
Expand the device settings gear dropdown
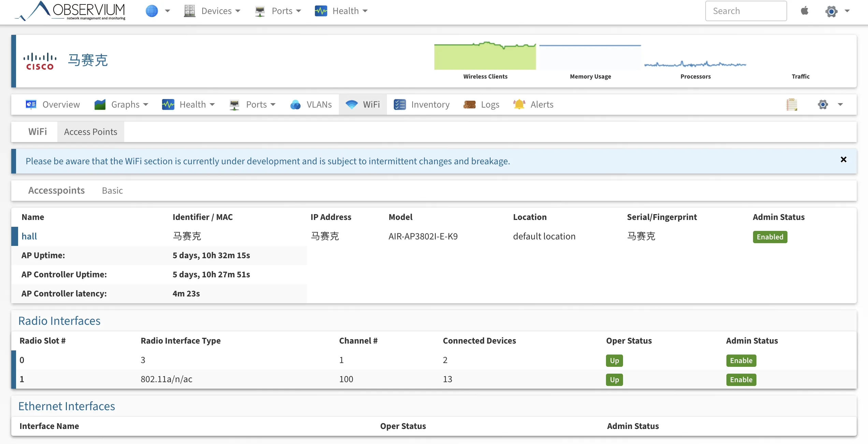[823, 105]
